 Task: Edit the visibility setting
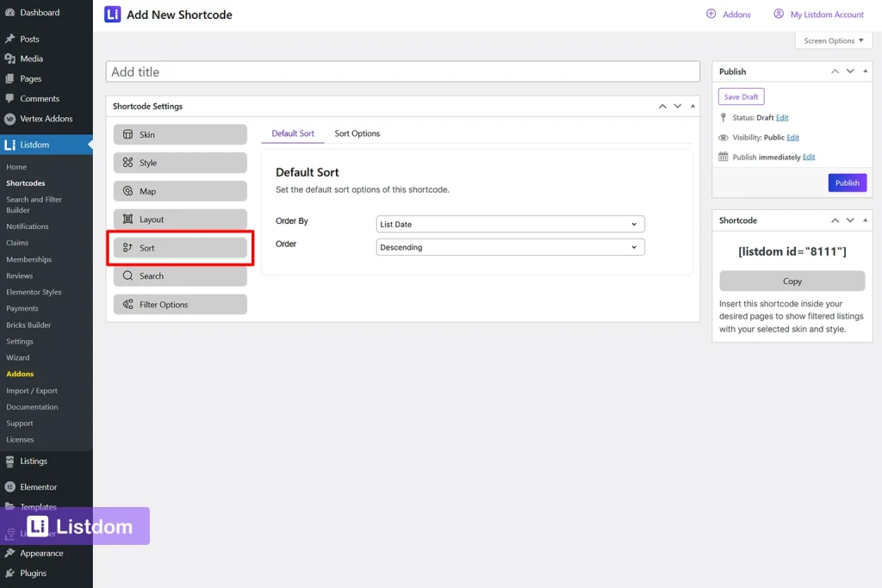pyautogui.click(x=793, y=137)
